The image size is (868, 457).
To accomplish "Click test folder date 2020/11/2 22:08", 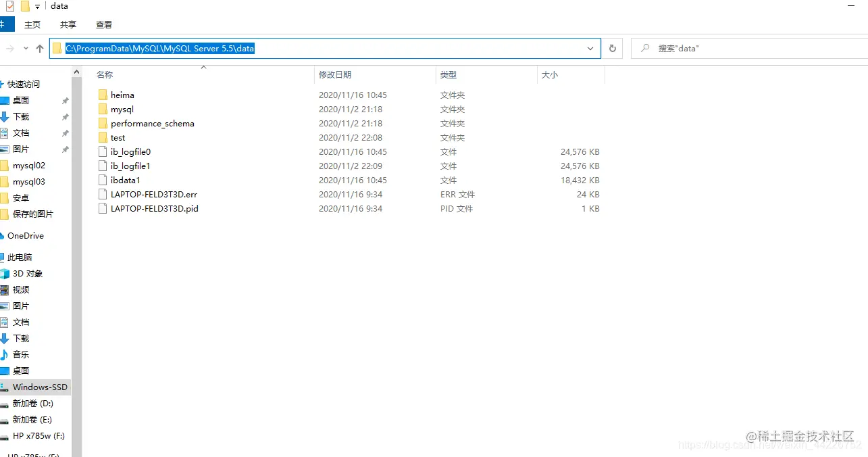I will click(x=351, y=137).
